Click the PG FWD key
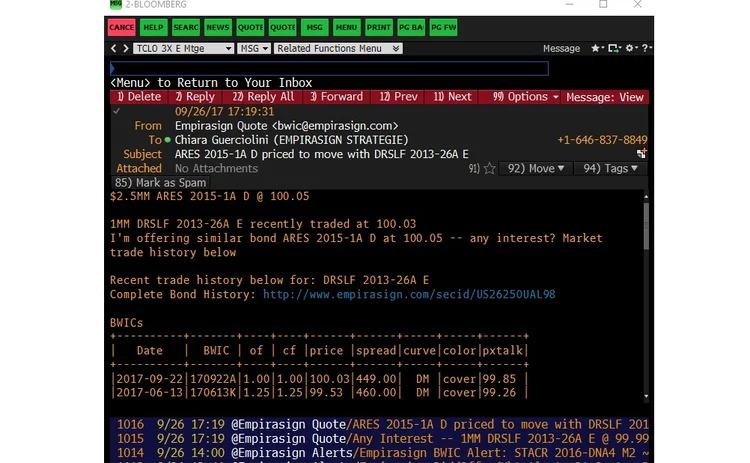 click(443, 27)
